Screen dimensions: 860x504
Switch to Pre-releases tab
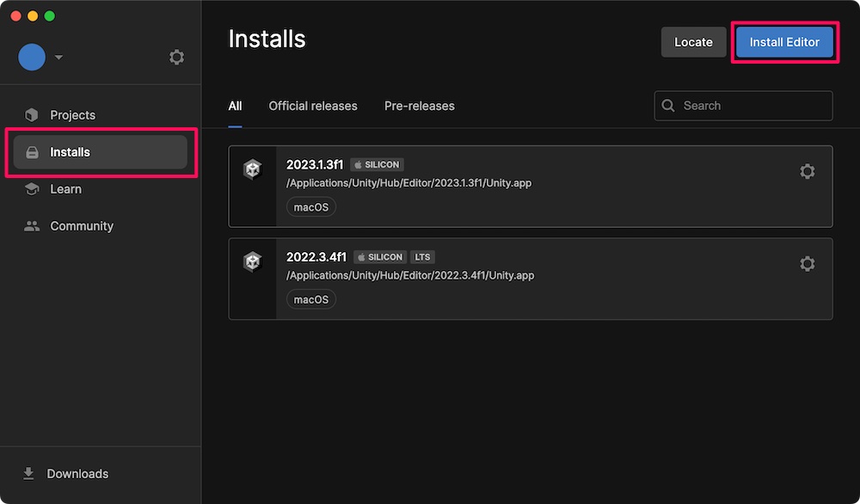(x=419, y=107)
